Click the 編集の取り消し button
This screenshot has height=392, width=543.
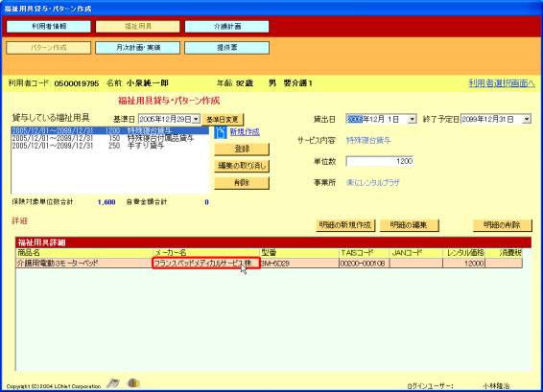coord(242,166)
